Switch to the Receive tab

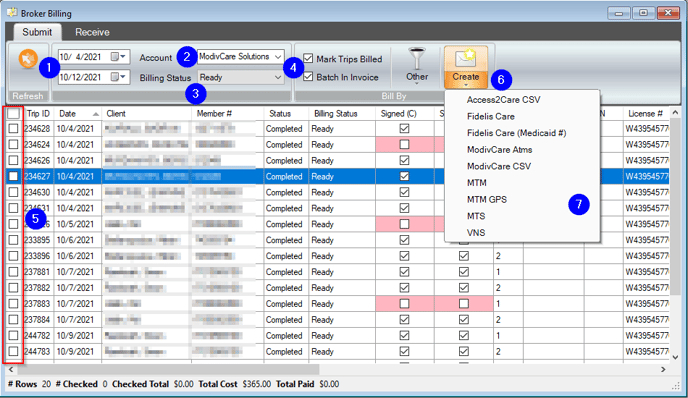(92, 32)
